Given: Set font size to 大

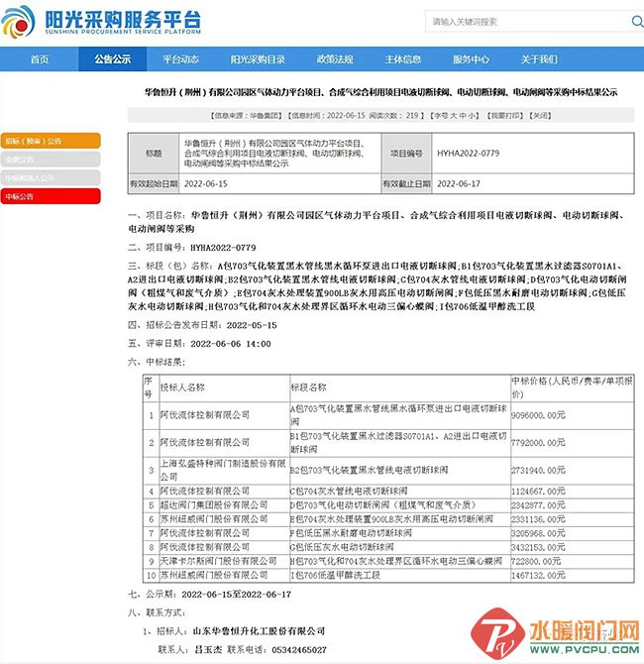Looking at the screenshot, I should tap(453, 115).
